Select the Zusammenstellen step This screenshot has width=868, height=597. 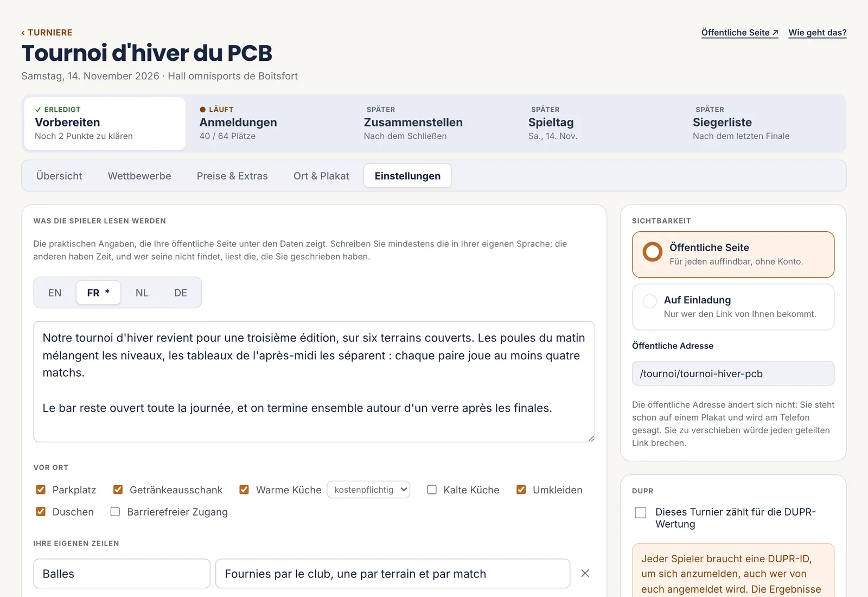tap(433, 124)
